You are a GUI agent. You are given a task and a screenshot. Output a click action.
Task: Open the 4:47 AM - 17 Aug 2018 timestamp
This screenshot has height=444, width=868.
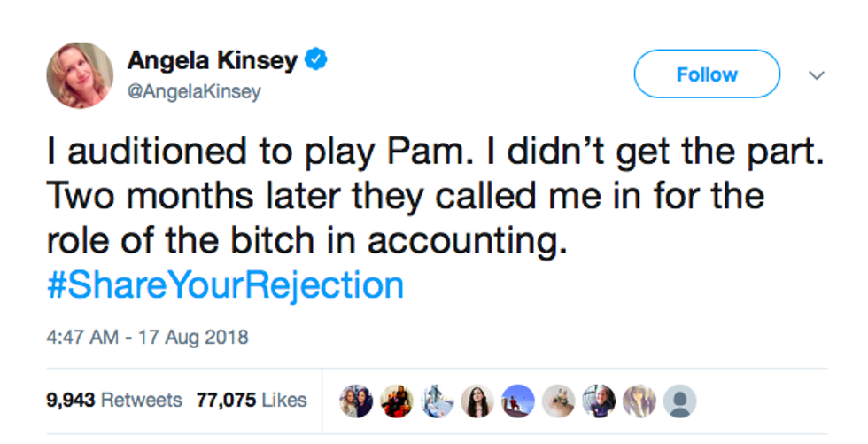coord(147,337)
